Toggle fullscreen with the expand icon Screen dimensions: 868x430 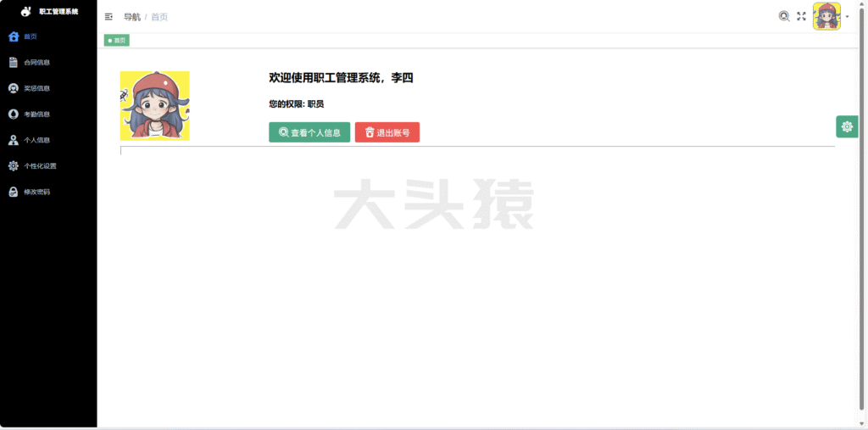(x=801, y=16)
